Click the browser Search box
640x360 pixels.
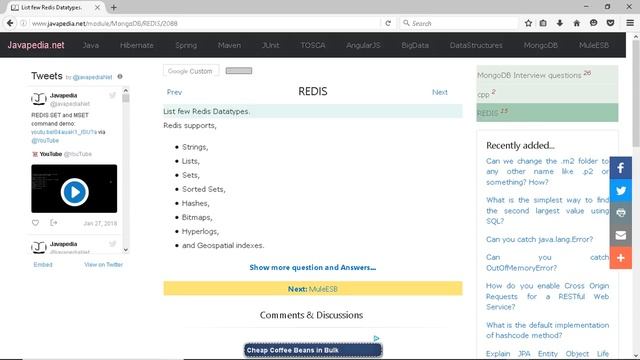459,23
